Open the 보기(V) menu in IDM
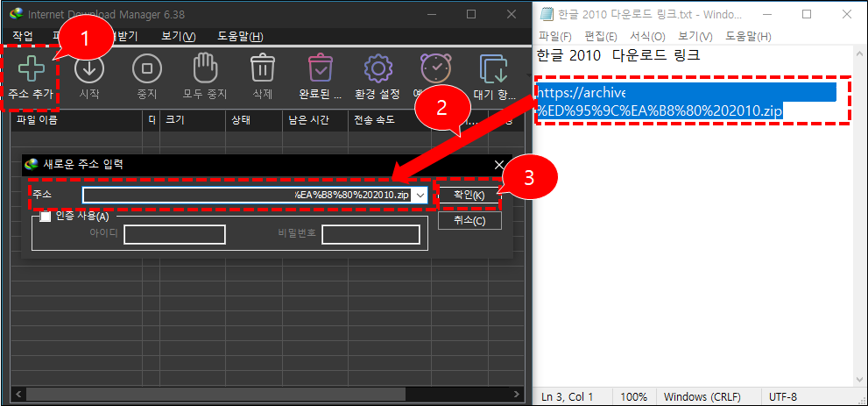Viewport: 868px width, 406px height. click(179, 37)
